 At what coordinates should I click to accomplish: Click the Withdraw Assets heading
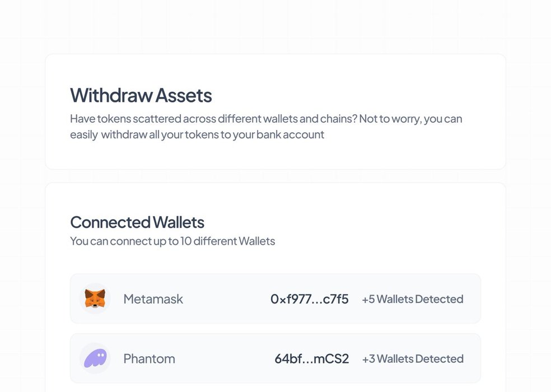(x=141, y=95)
